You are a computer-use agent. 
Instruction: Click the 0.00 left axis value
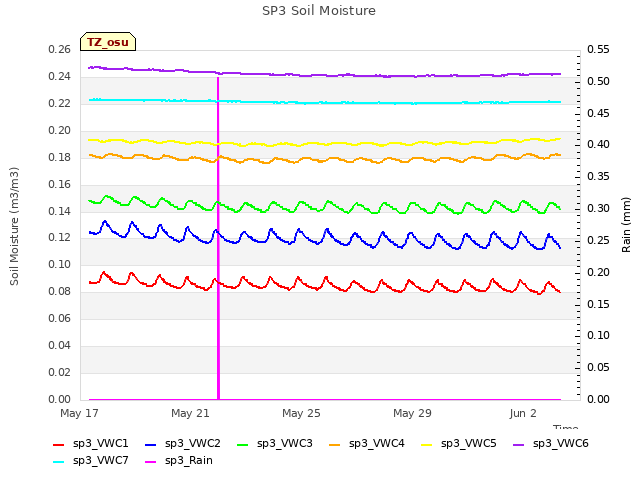click(x=60, y=399)
